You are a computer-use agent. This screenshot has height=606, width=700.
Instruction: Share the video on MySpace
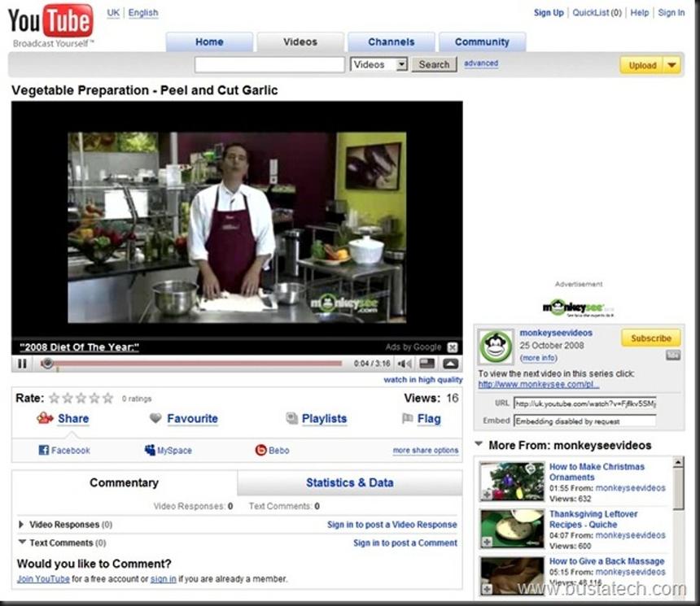coord(168,451)
